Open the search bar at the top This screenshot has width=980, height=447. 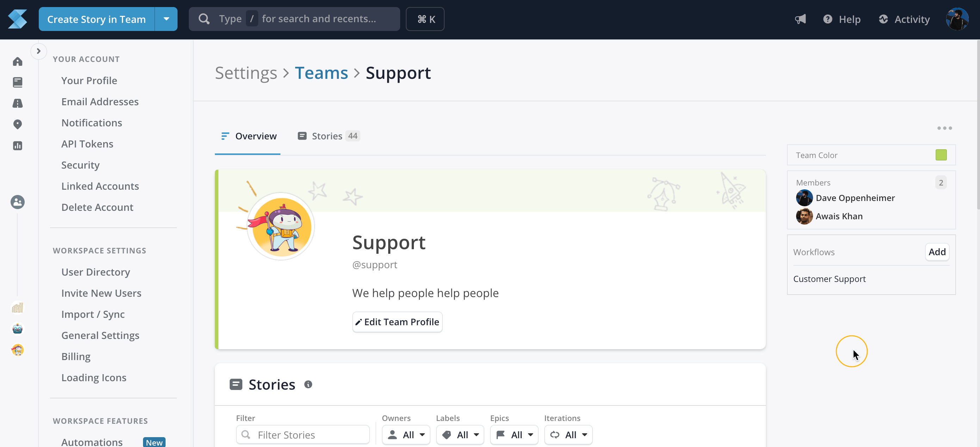tap(295, 19)
